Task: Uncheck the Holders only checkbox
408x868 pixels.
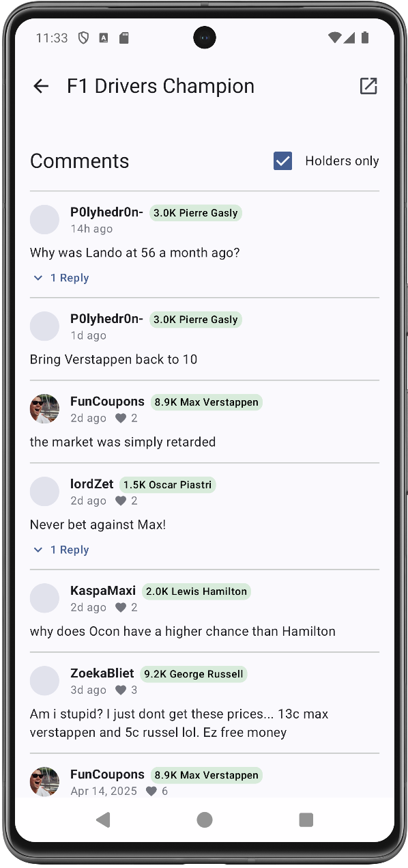Action: point(282,161)
